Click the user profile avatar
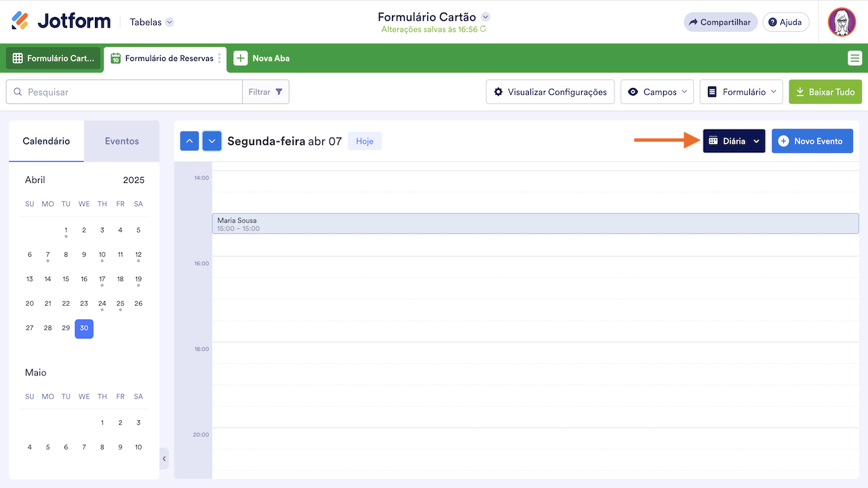868x488 pixels. coord(842,22)
